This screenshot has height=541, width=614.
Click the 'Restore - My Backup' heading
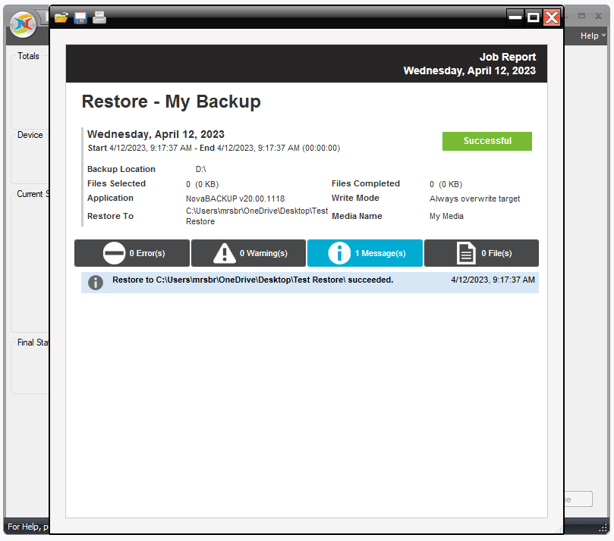click(x=171, y=102)
